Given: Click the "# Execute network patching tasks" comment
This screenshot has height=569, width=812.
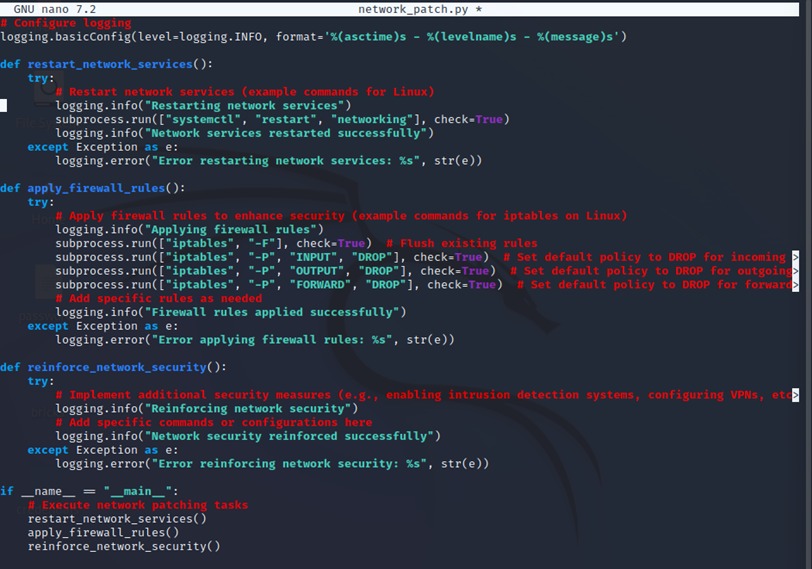Looking at the screenshot, I should [138, 505].
